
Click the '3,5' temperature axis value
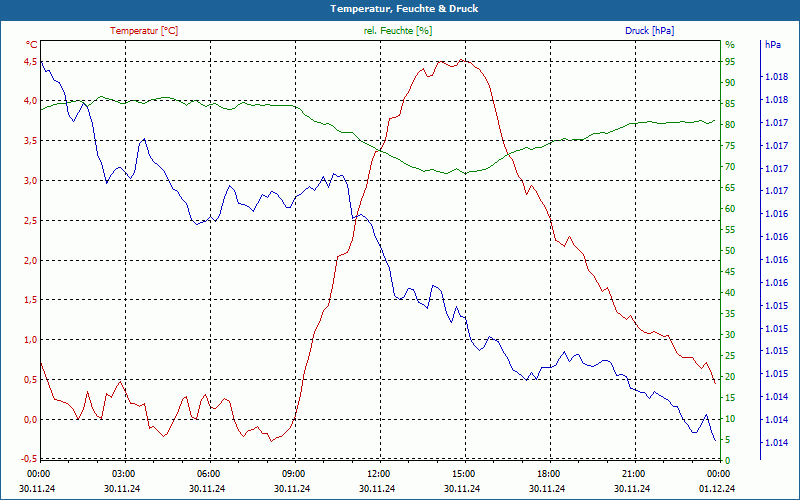coord(31,141)
